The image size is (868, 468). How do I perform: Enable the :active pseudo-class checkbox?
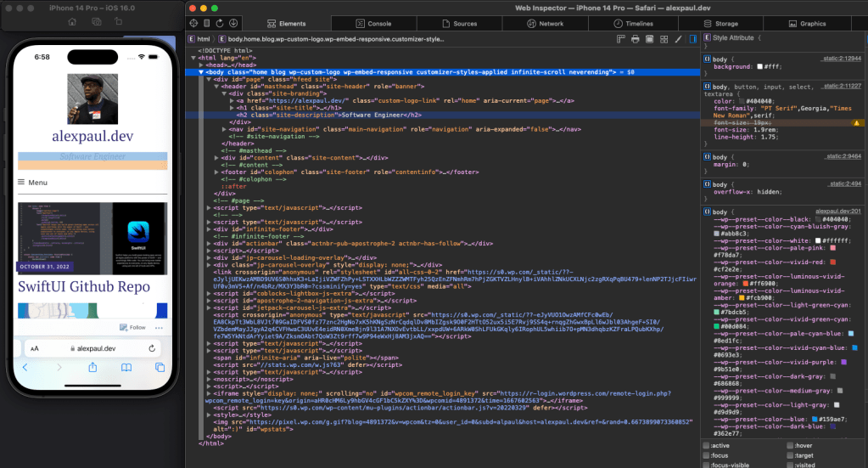click(x=707, y=445)
